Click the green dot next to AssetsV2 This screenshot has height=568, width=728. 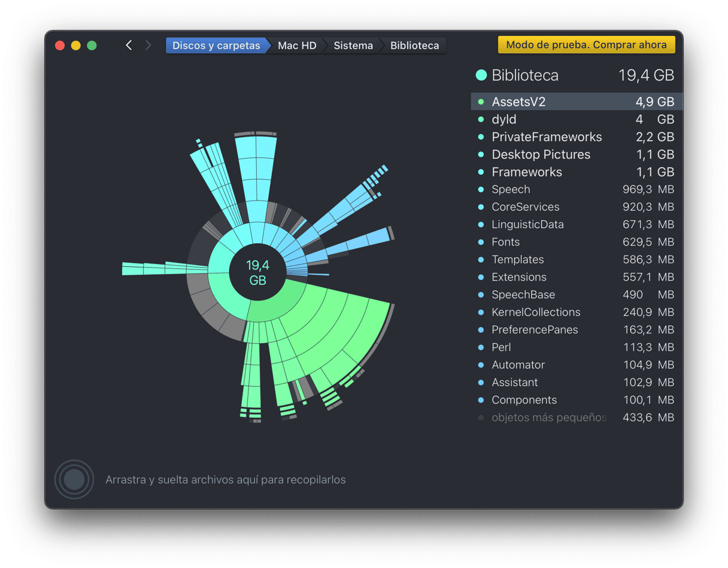(481, 102)
